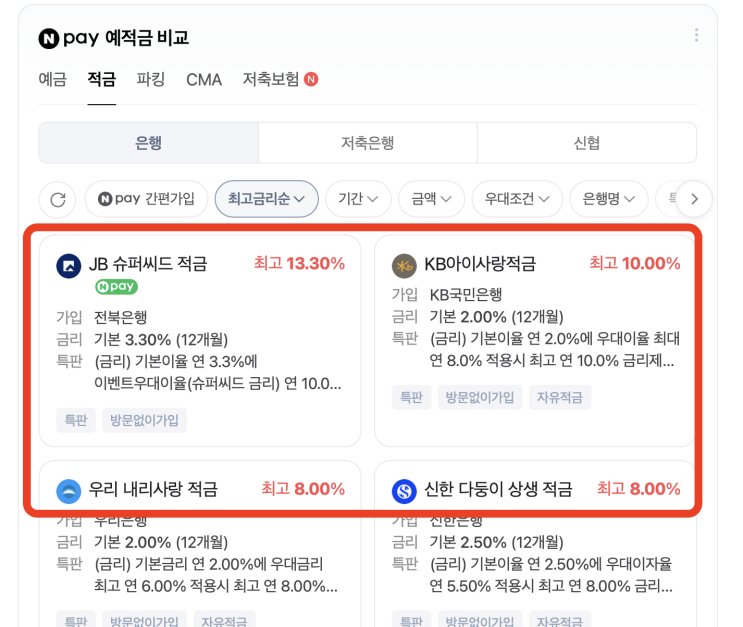Screen dimensions: 743x627
Task: Click 기본 2.00% (12개월) on 우리 card
Action: coord(161,542)
